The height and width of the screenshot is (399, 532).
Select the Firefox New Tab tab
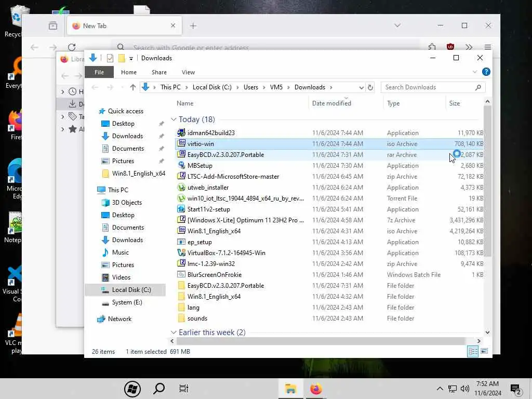click(x=124, y=26)
